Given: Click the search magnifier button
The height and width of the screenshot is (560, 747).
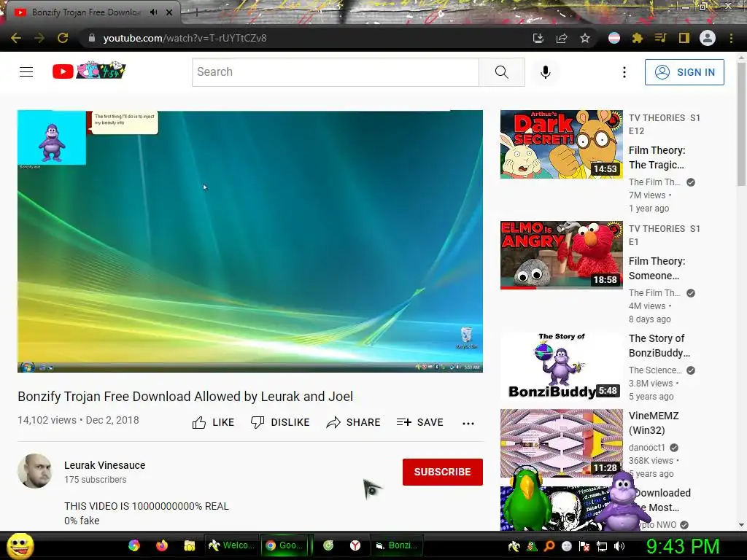Looking at the screenshot, I should tap(502, 72).
